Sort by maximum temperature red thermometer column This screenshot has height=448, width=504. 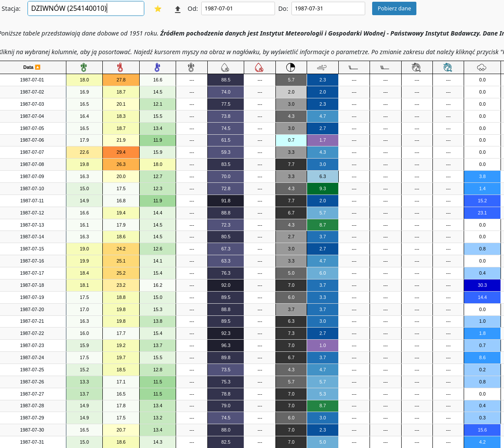point(121,68)
